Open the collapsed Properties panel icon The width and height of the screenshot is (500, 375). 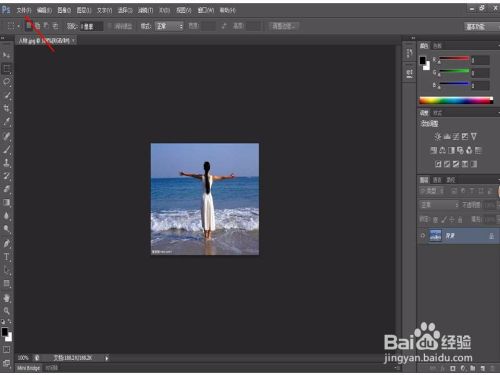coord(409,73)
